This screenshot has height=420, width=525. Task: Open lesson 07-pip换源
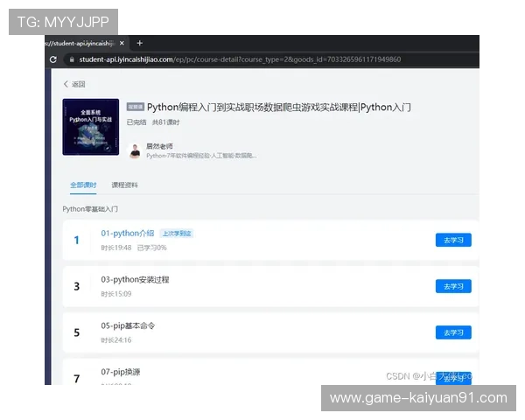[x=121, y=372]
